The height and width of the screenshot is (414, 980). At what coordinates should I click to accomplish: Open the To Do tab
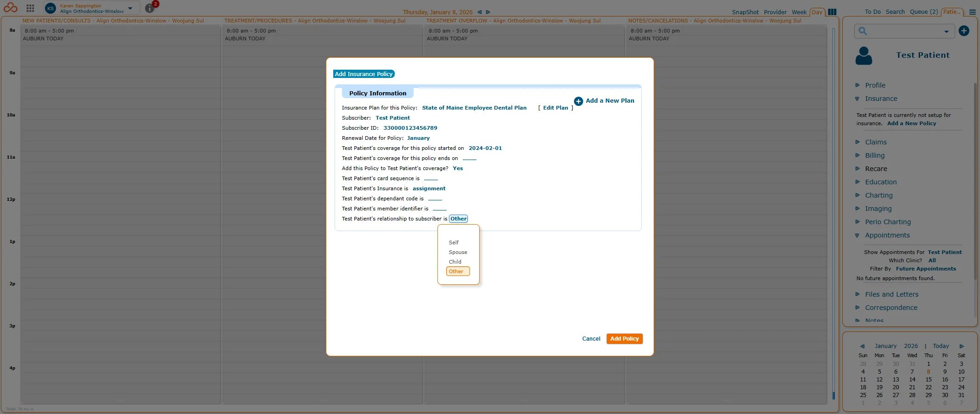point(871,12)
